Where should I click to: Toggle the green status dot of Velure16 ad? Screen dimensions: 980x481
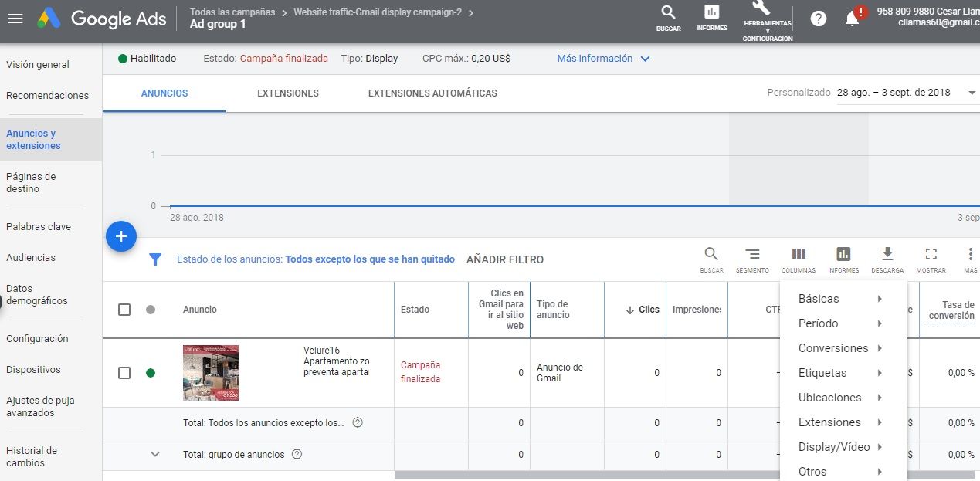coord(151,373)
